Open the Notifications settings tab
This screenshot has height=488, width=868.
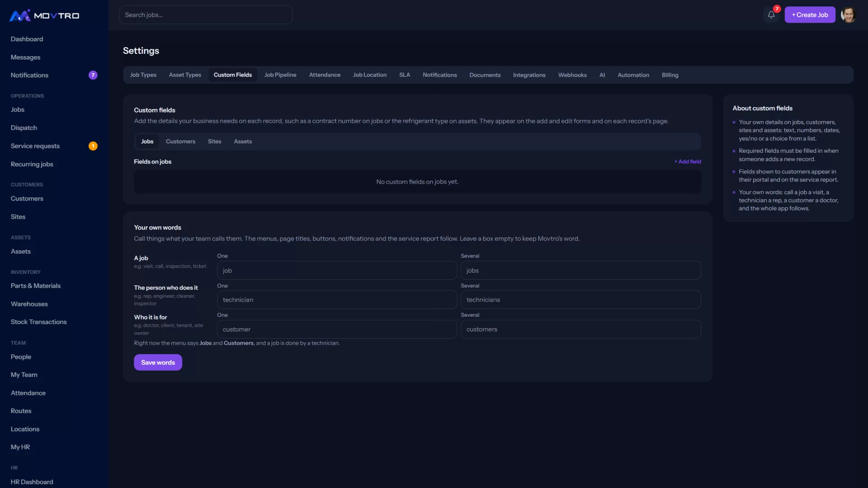pyautogui.click(x=439, y=75)
